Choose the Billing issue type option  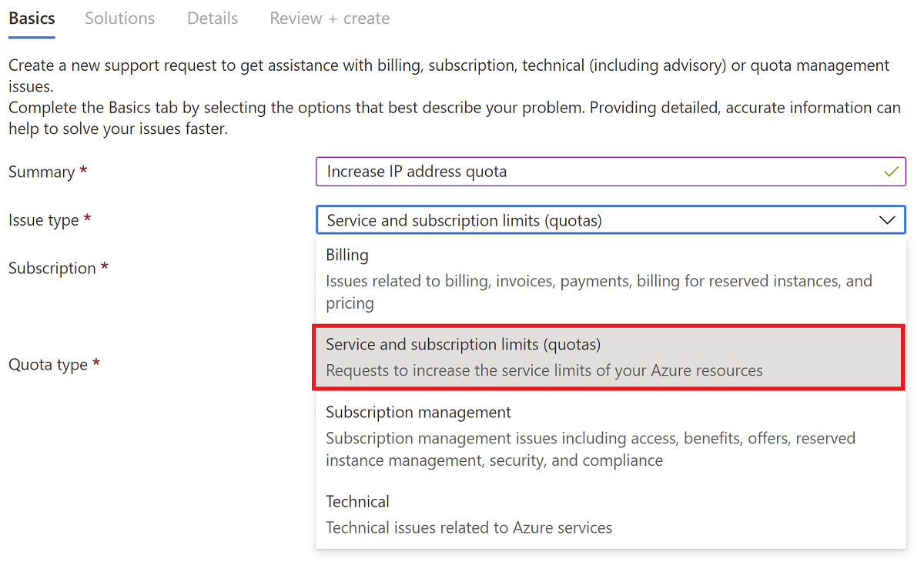click(347, 255)
